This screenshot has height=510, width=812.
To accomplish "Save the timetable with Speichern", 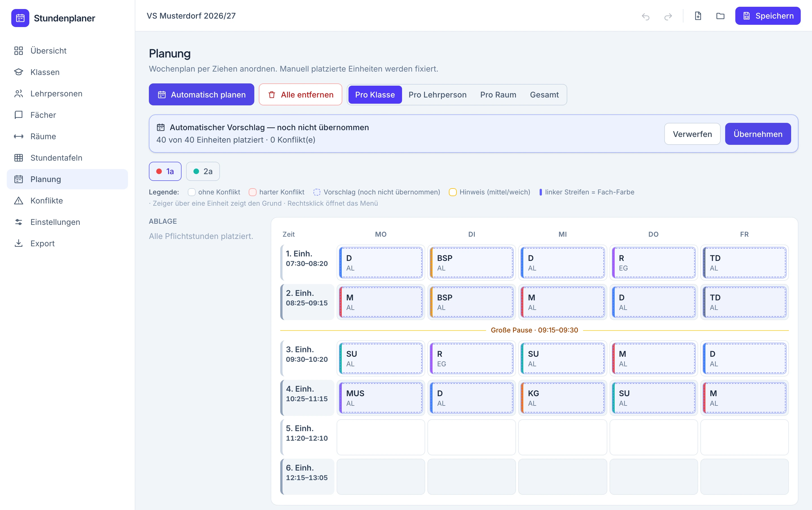I will point(768,16).
